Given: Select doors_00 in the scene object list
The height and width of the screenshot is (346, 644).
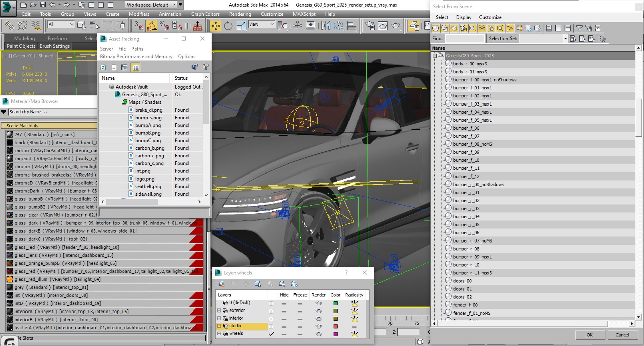Looking at the screenshot, I should click(x=462, y=281).
